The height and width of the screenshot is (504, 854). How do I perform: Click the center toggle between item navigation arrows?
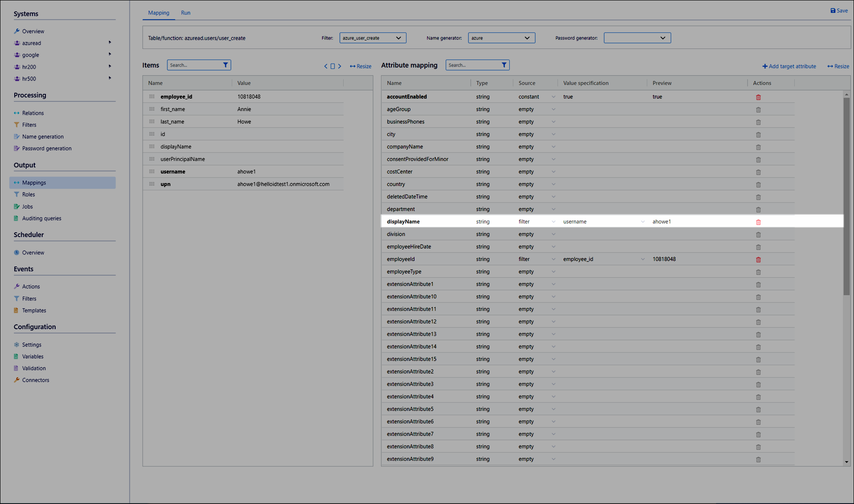[333, 66]
